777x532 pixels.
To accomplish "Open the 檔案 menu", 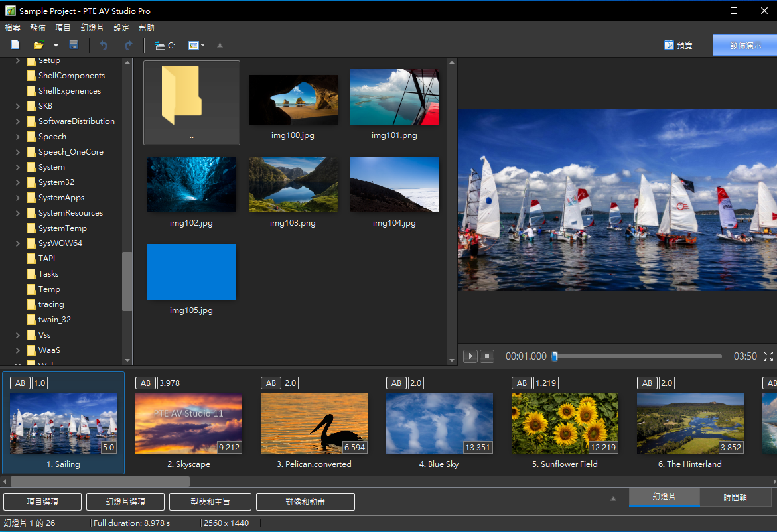I will (x=13, y=28).
